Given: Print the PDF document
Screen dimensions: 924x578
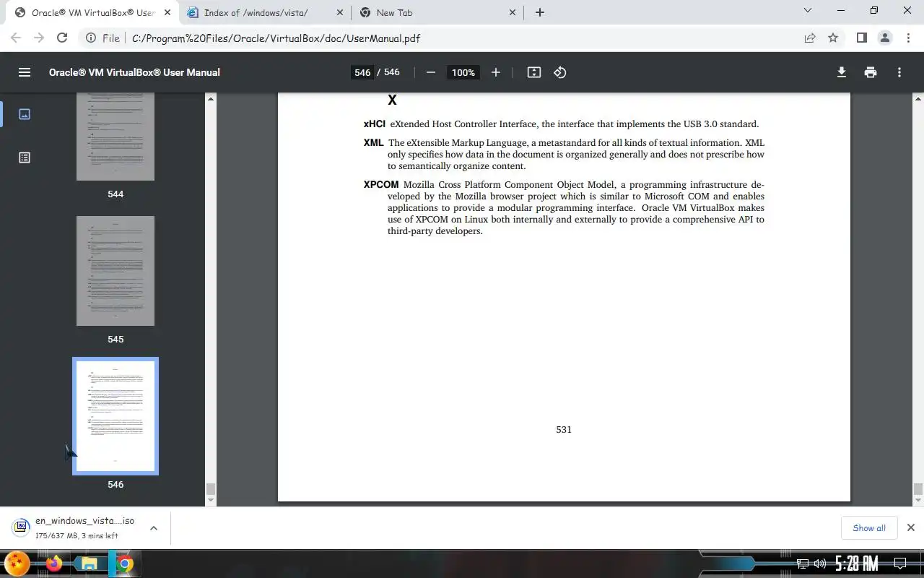Looking at the screenshot, I should (x=871, y=72).
